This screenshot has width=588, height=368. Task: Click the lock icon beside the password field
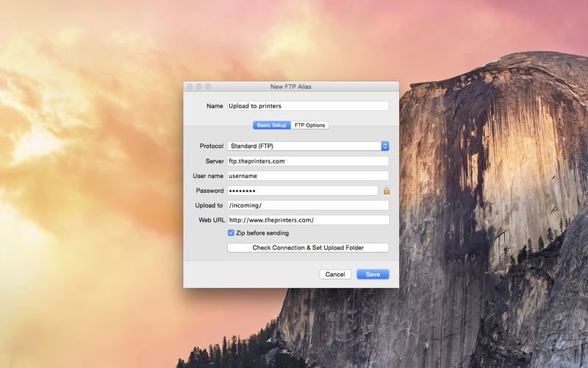coord(387,191)
